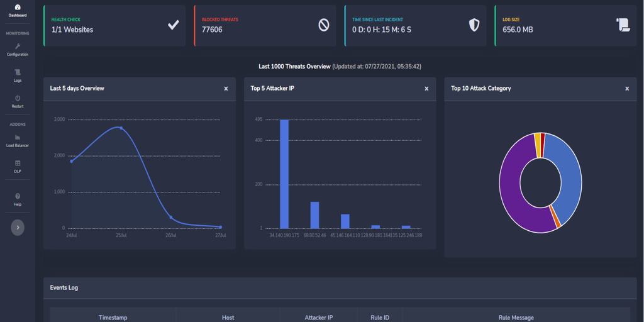Open Configuration wrench icon
Screen dimensions: 644x322
click(18, 47)
